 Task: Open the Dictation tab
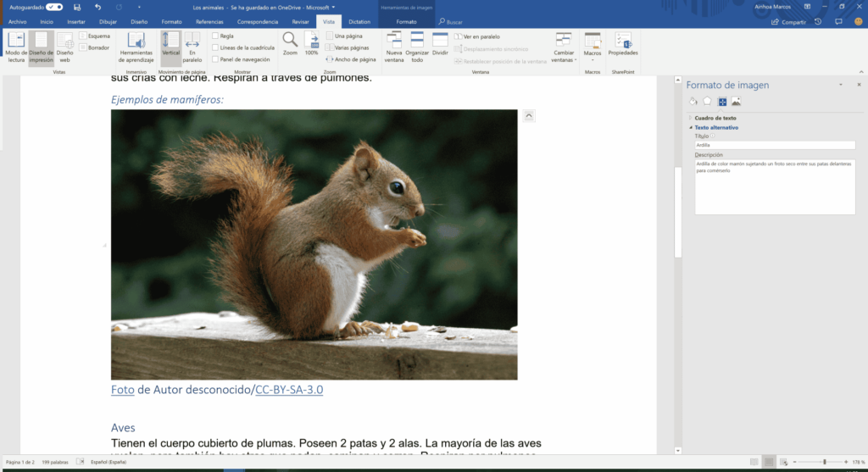click(359, 21)
